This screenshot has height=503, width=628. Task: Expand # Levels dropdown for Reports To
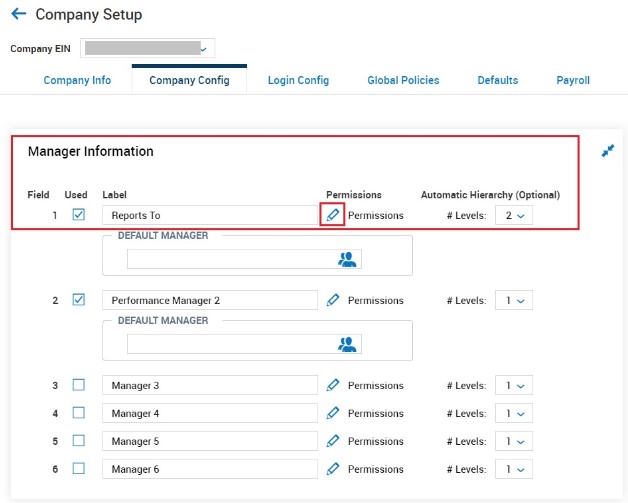pos(514,215)
